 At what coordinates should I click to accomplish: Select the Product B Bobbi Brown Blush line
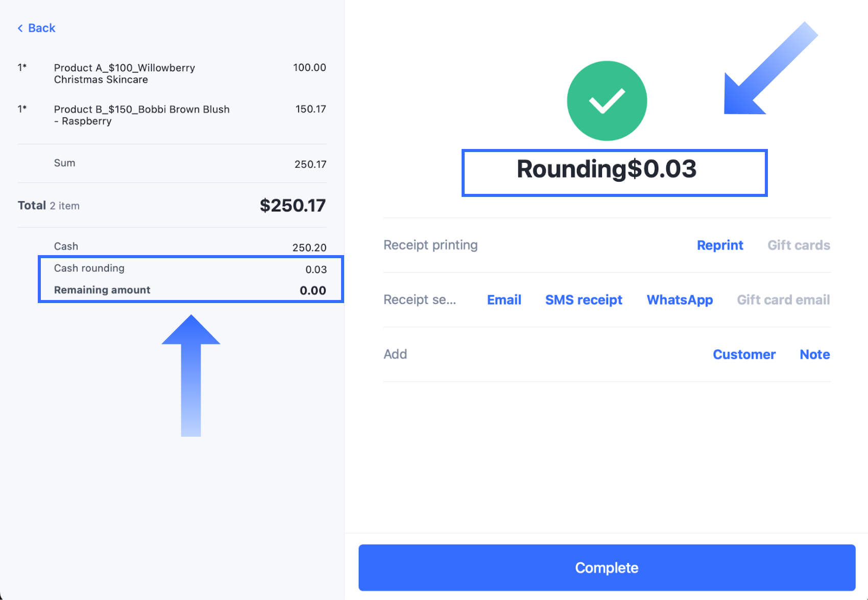(x=141, y=115)
